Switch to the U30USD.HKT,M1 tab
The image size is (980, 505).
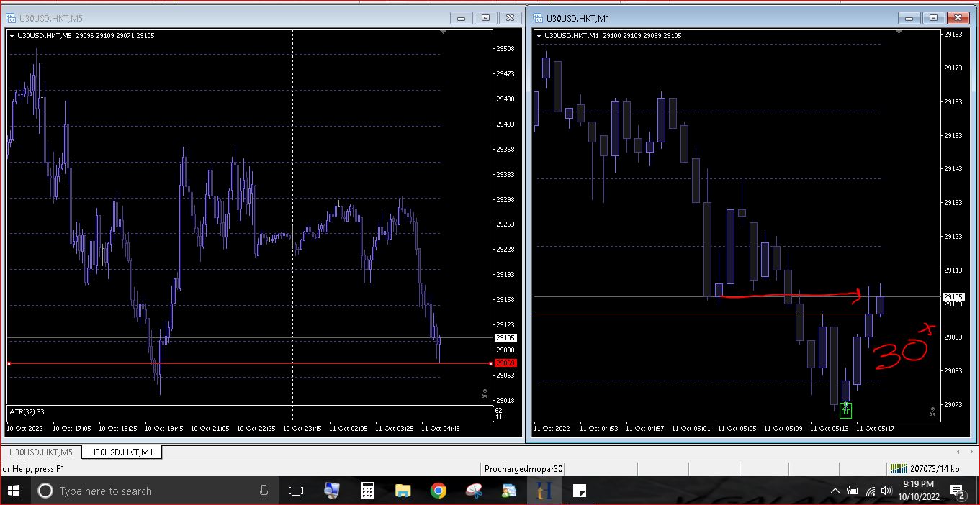pos(121,452)
